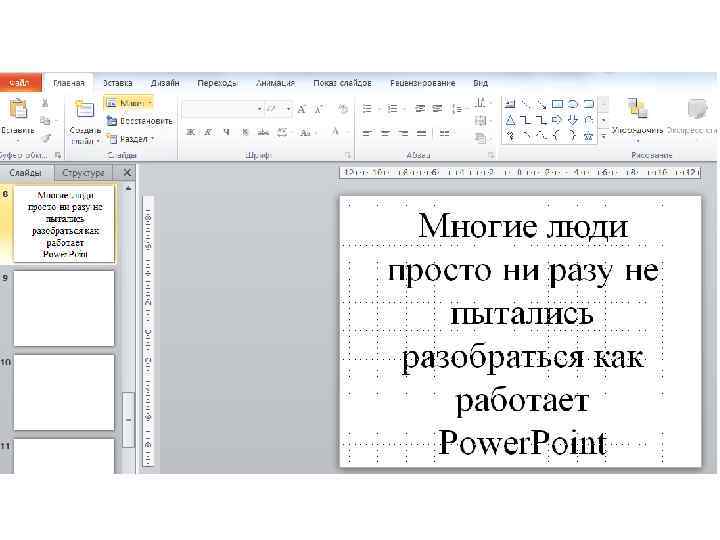Screen dimensions: 720x540
Task: Switch to the Вставка ribbon tab
Action: point(117,83)
